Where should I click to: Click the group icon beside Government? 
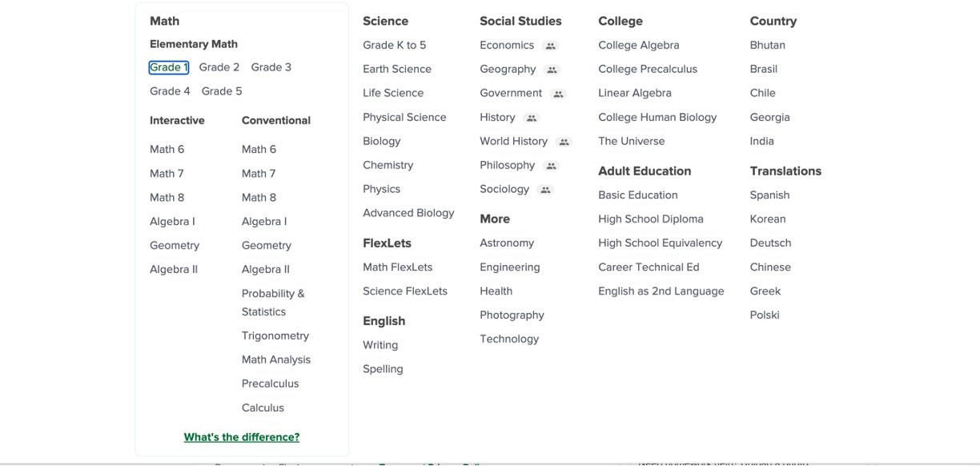click(558, 94)
